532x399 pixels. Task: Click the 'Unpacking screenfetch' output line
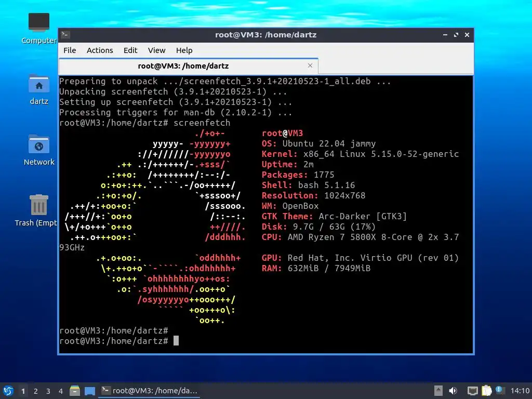click(x=173, y=91)
